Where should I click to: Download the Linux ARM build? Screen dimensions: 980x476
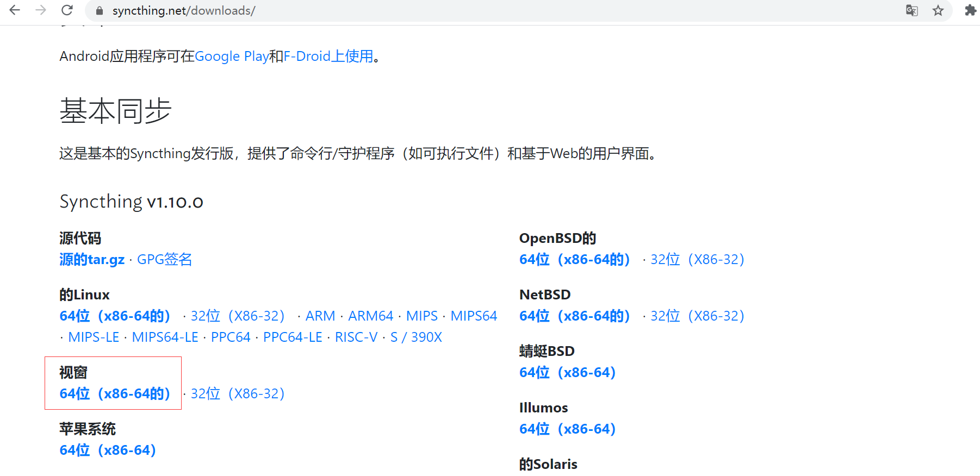click(x=320, y=316)
